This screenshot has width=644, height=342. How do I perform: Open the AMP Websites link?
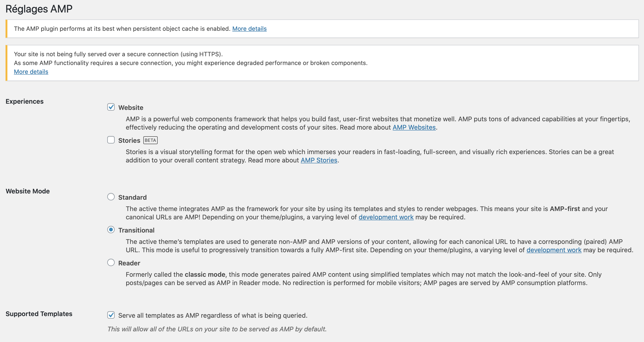click(414, 127)
